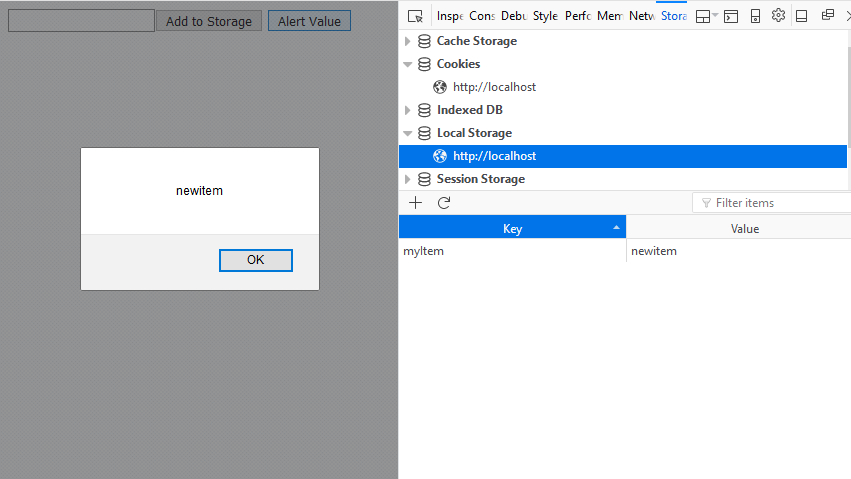851x479 pixels.
Task: Expand the Cache Storage tree node
Action: pos(408,41)
